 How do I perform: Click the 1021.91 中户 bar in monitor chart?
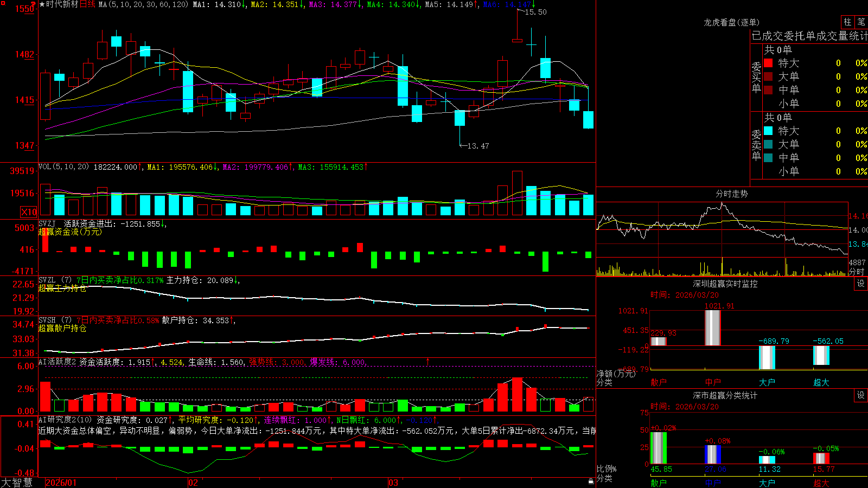pyautogui.click(x=712, y=328)
